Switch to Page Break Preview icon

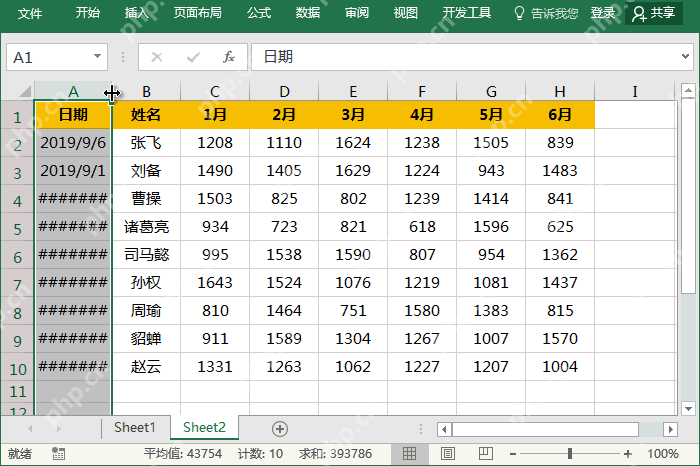(485, 454)
